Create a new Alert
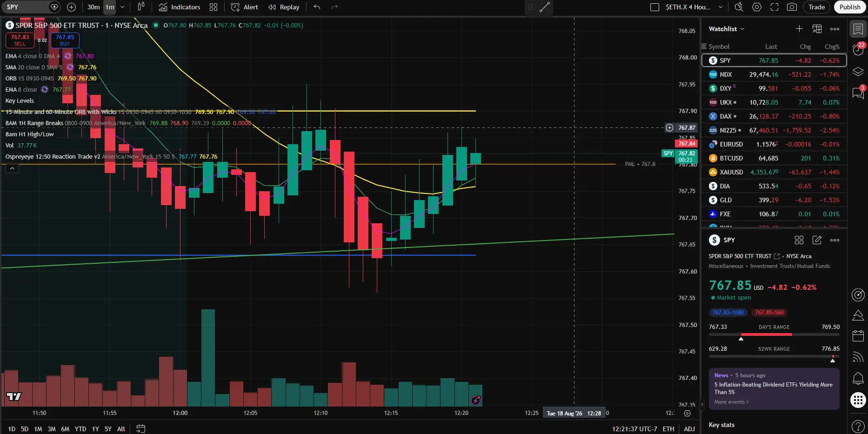This screenshot has height=434, width=868. pyautogui.click(x=245, y=7)
